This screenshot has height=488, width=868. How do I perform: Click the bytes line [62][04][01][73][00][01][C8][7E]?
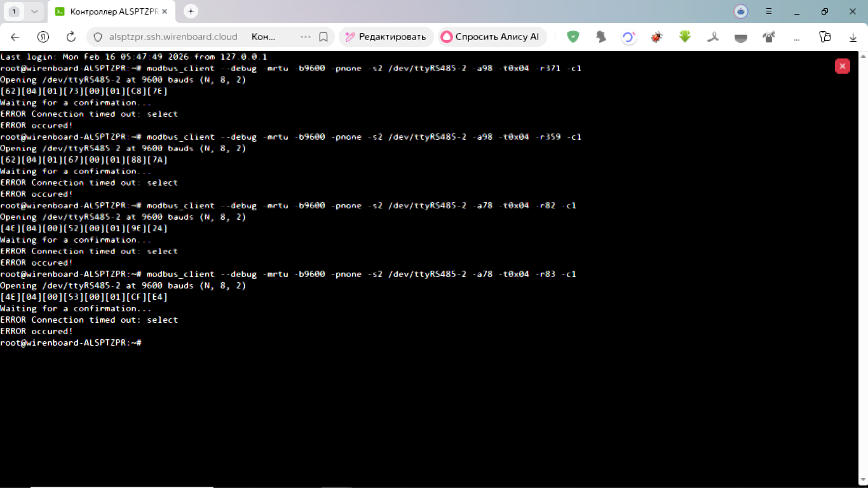pos(84,91)
